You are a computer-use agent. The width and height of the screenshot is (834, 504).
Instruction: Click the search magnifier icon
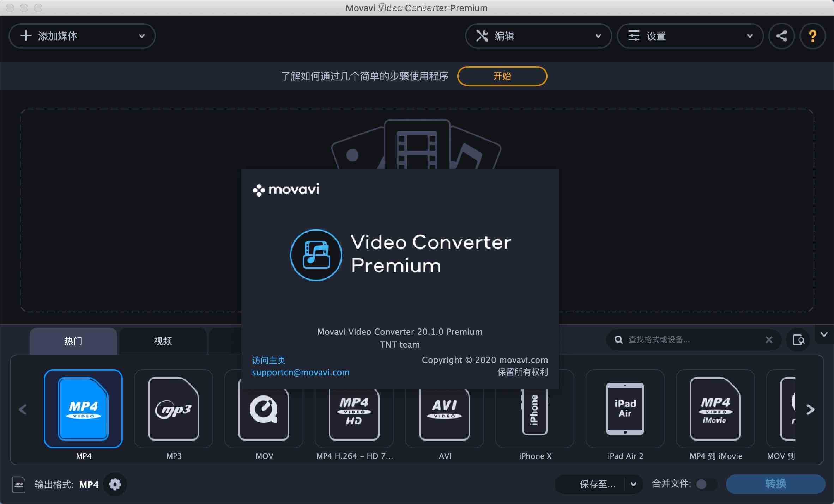618,340
